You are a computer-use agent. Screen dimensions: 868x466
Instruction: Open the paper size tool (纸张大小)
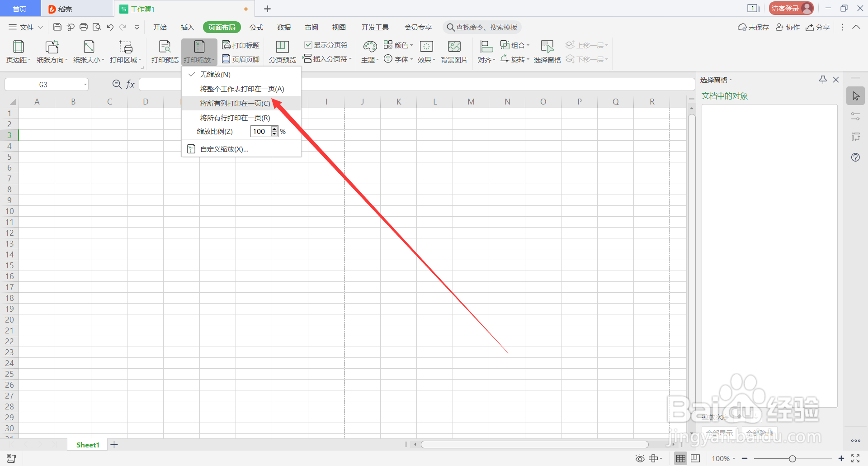pos(89,52)
